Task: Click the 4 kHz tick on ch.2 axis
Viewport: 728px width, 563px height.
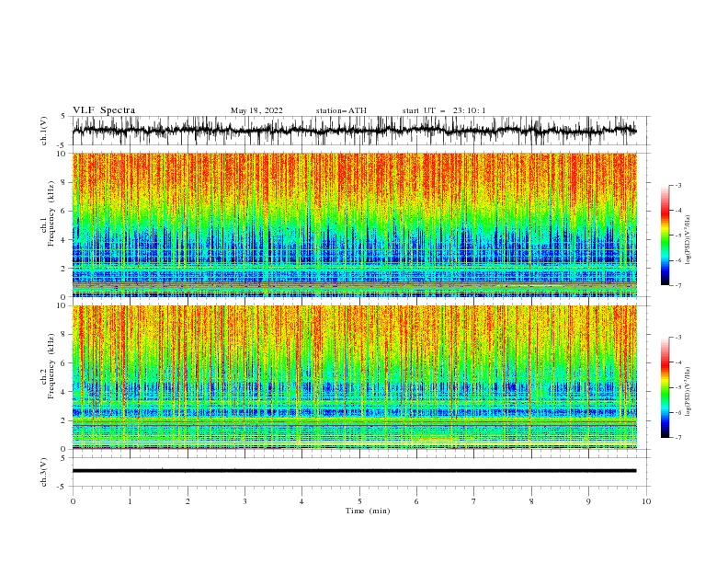Action: (64, 392)
